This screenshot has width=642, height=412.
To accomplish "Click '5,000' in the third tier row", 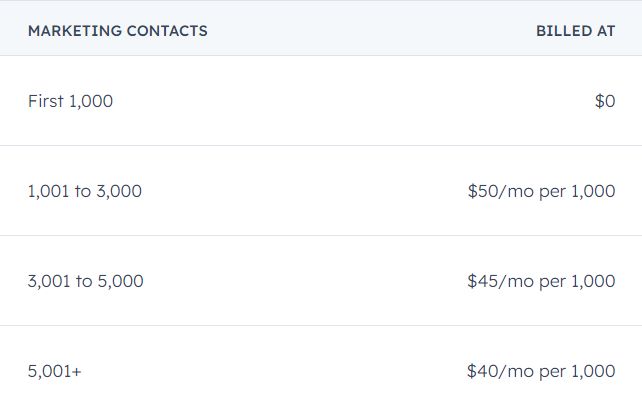I will pyautogui.click(x=121, y=281).
